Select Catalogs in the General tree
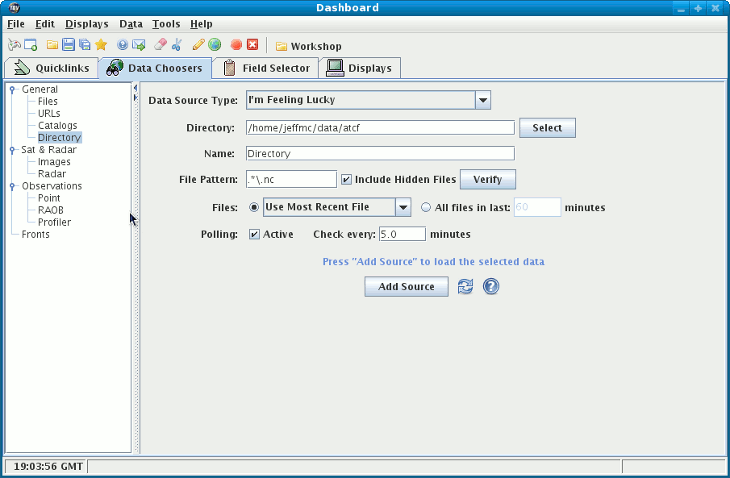Image resolution: width=730 pixels, height=478 pixels. pos(57,125)
